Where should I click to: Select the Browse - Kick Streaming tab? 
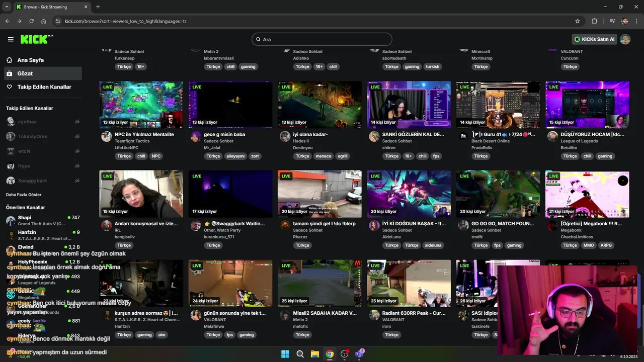click(52, 7)
